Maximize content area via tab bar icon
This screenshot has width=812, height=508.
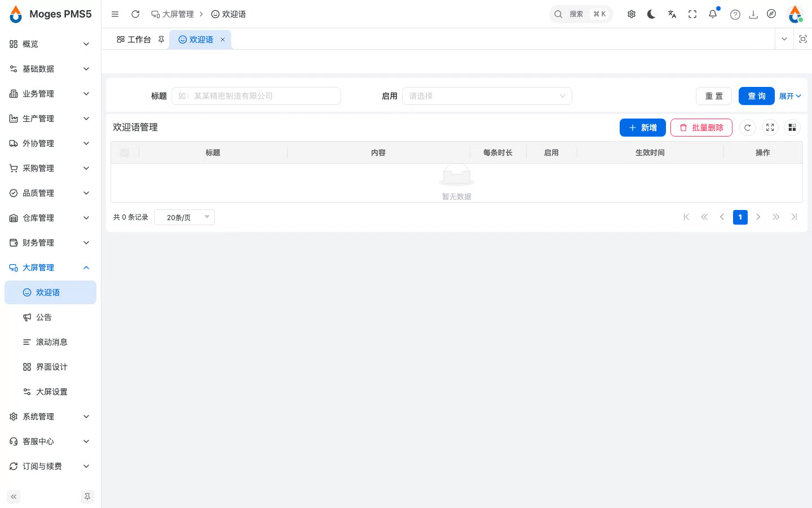[x=803, y=39]
